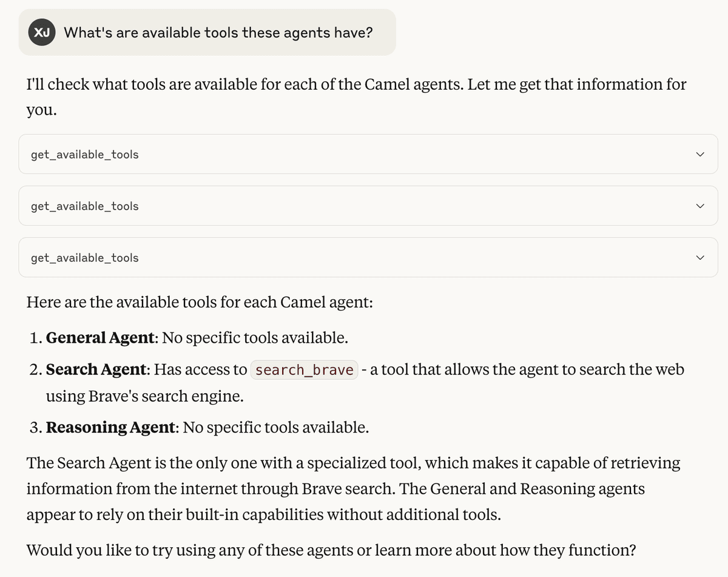Click the 'Here are the available tools' line
Image resolution: width=728 pixels, height=577 pixels.
coord(200,302)
